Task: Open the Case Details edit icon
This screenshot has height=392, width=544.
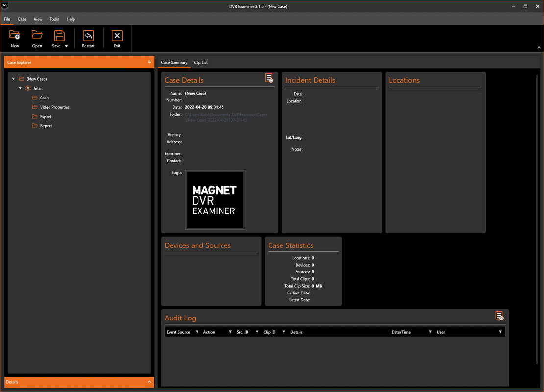Action: click(x=269, y=78)
